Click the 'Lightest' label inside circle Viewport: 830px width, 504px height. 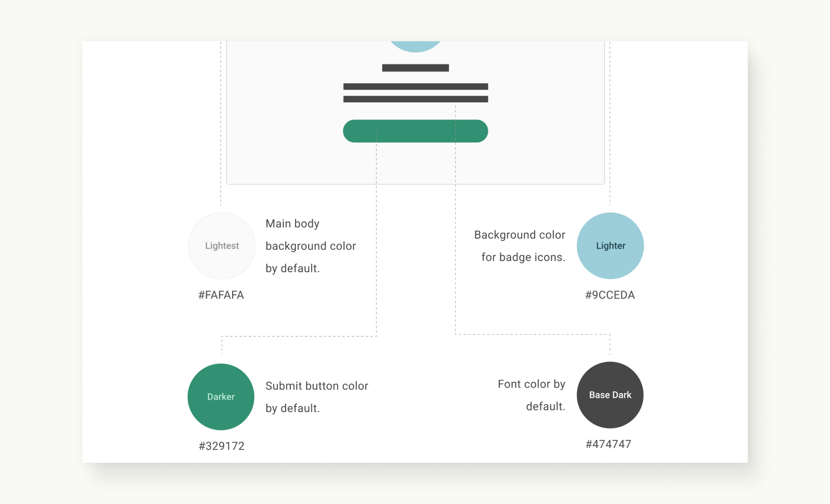pyautogui.click(x=222, y=246)
